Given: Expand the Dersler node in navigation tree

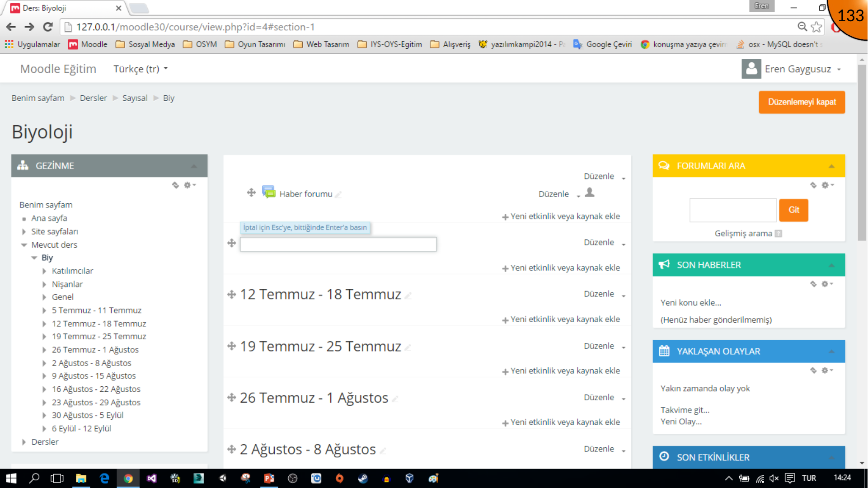Looking at the screenshot, I should pyautogui.click(x=24, y=442).
